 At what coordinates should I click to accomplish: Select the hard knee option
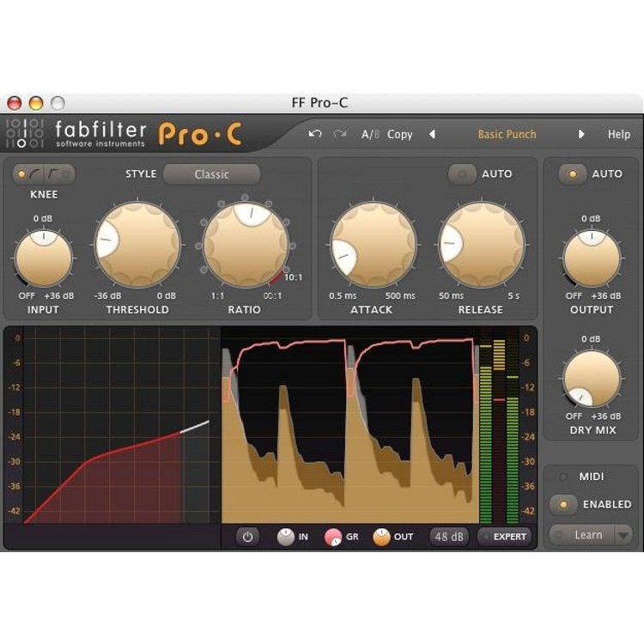pos(58,174)
